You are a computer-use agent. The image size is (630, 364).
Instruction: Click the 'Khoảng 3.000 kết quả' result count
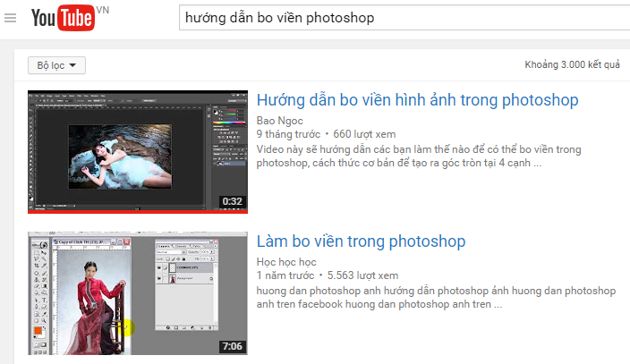coord(572,65)
